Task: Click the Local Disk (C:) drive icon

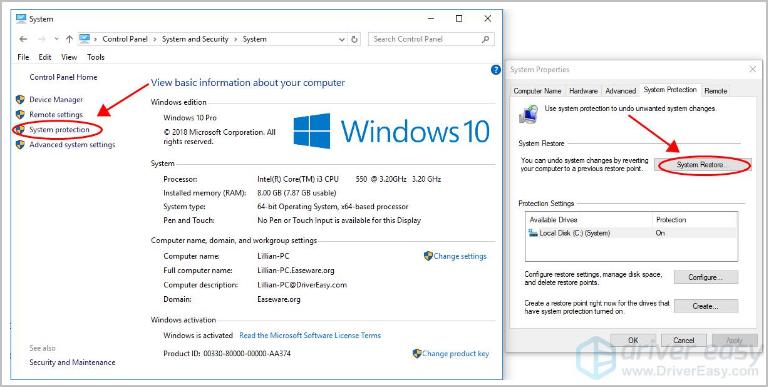Action: pos(533,234)
